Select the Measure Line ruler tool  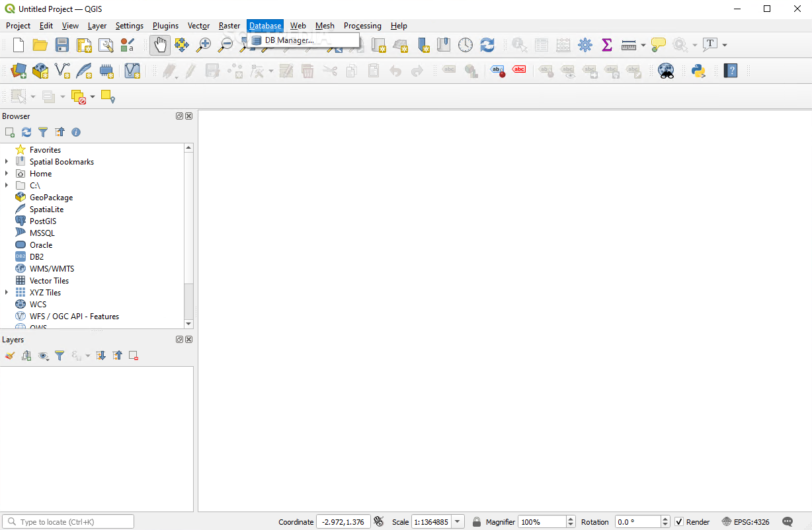(629, 45)
